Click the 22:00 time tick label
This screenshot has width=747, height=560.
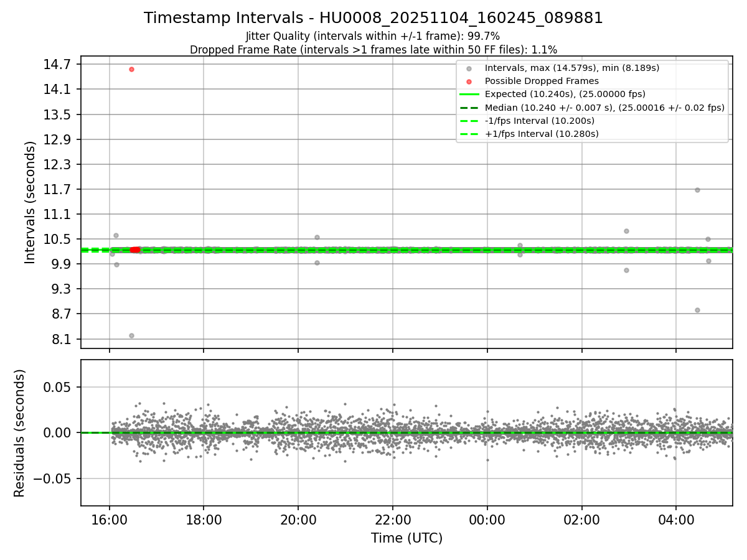pyautogui.click(x=393, y=520)
